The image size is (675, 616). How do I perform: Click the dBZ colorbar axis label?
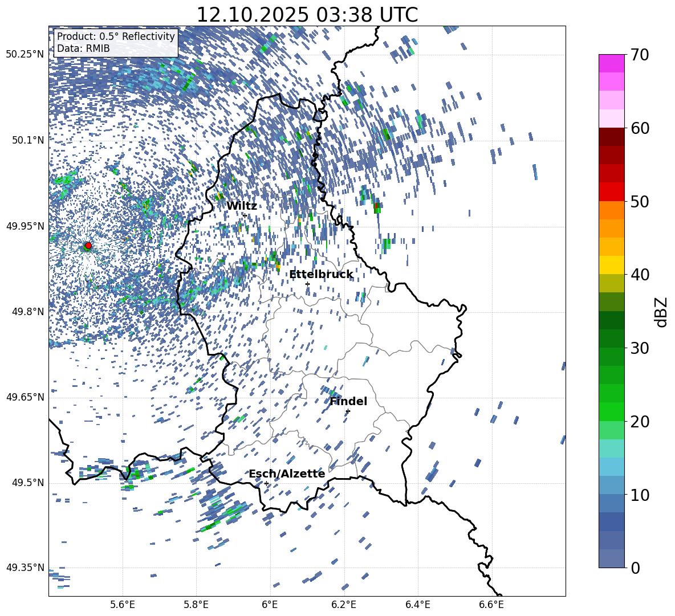[x=662, y=312]
